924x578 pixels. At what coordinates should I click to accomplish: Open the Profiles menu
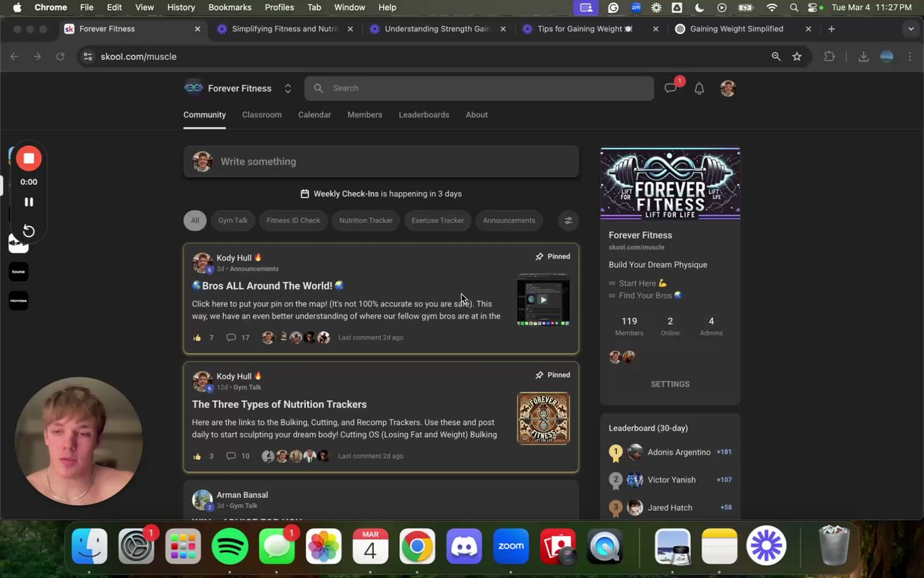[x=279, y=7]
